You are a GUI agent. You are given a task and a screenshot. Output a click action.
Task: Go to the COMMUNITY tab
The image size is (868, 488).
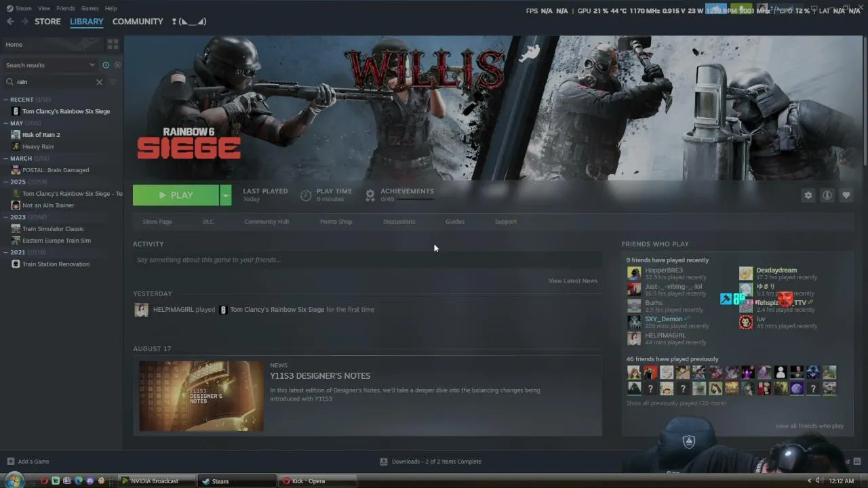pos(138,22)
